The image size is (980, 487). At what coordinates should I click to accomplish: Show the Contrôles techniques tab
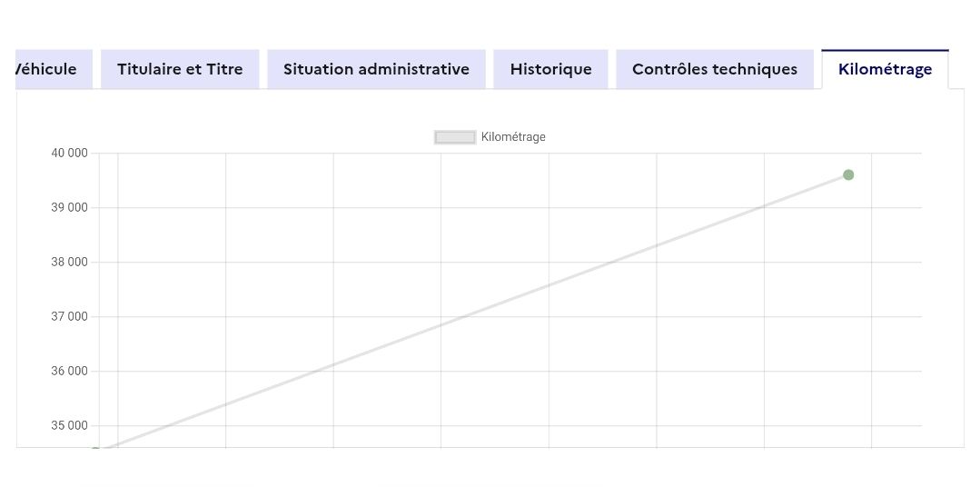click(x=715, y=69)
